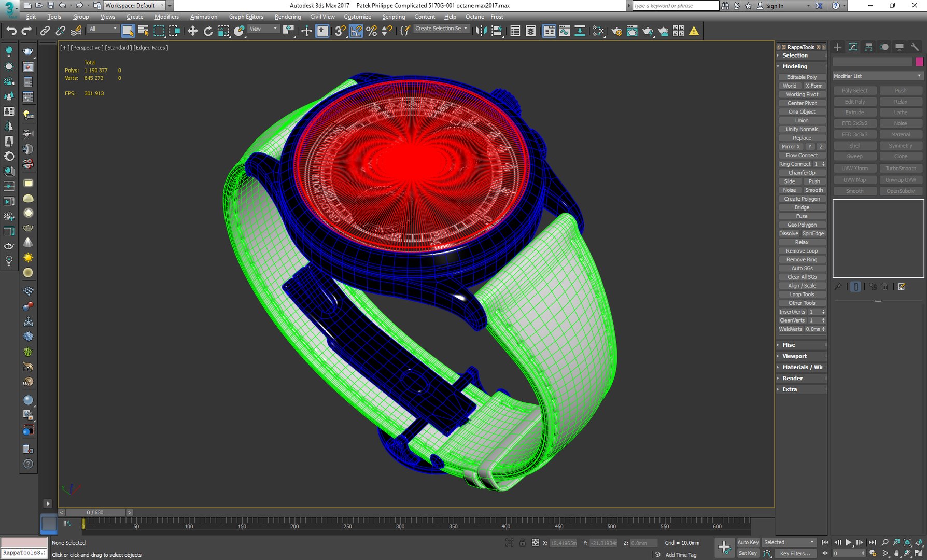Click the yellow warning triangle icon
Screen dimensions: 927x560
coord(694,31)
